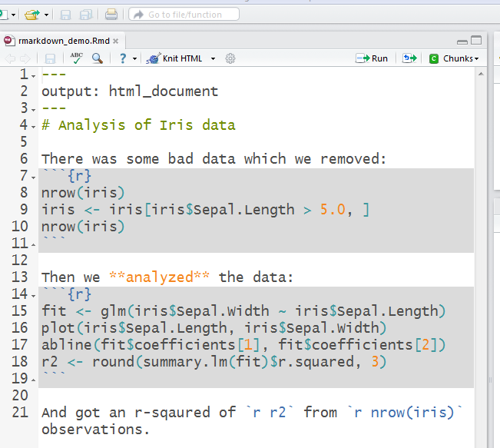Image resolution: width=500 pixels, height=448 pixels.
Task: Fold the Analysis of Iris data section
Action: coord(34,126)
